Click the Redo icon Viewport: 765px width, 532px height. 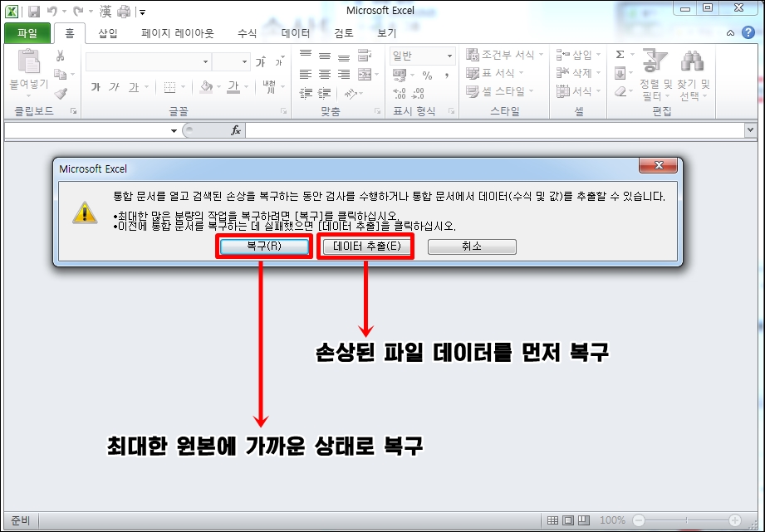78,11
